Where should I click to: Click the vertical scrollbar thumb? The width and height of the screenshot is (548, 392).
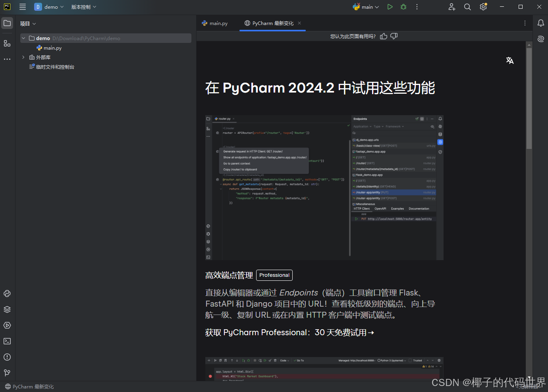(x=529, y=98)
